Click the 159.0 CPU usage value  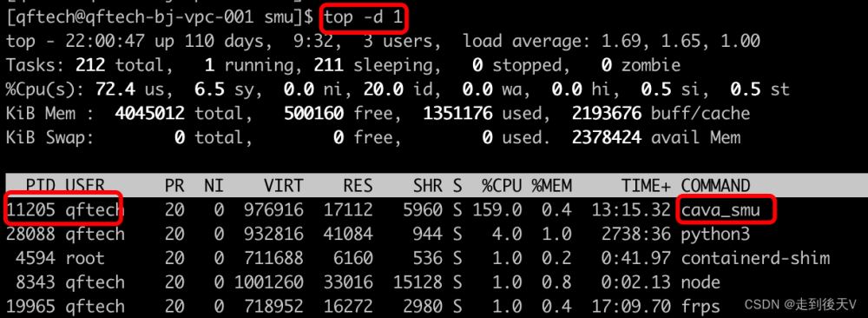[496, 210]
